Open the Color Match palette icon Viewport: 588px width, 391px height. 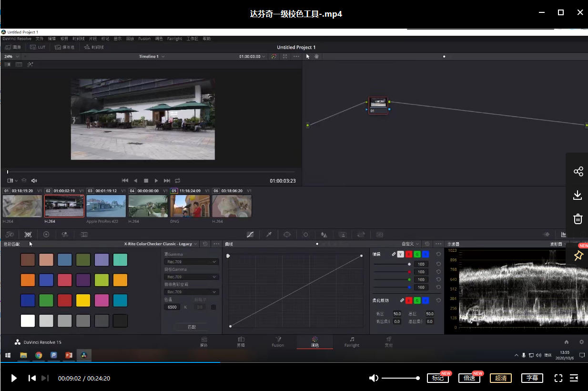click(28, 235)
